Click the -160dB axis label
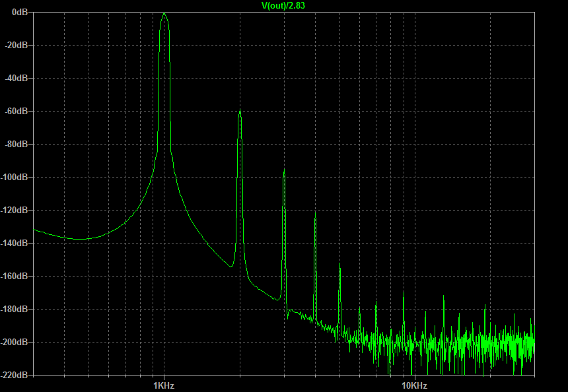This screenshot has height=392, width=568. point(15,276)
